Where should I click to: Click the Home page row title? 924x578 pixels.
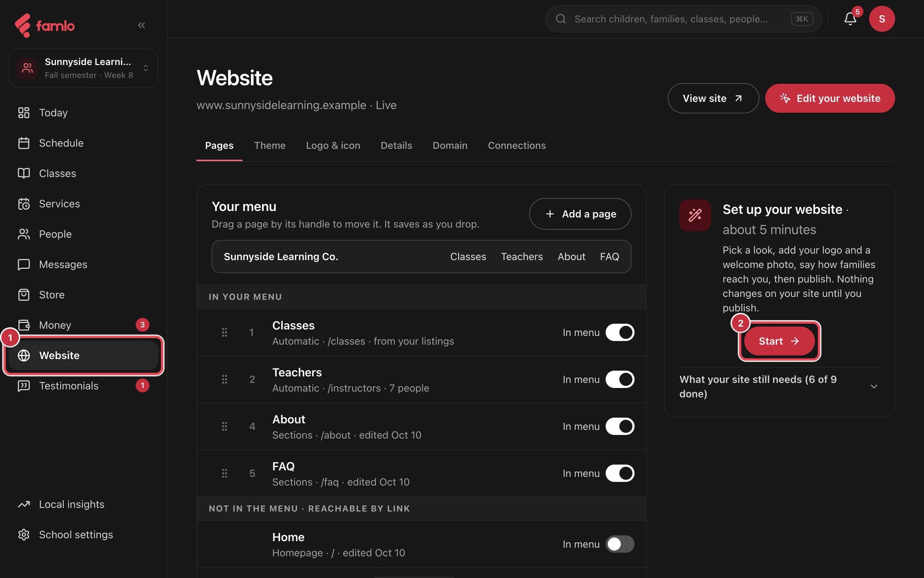288,537
